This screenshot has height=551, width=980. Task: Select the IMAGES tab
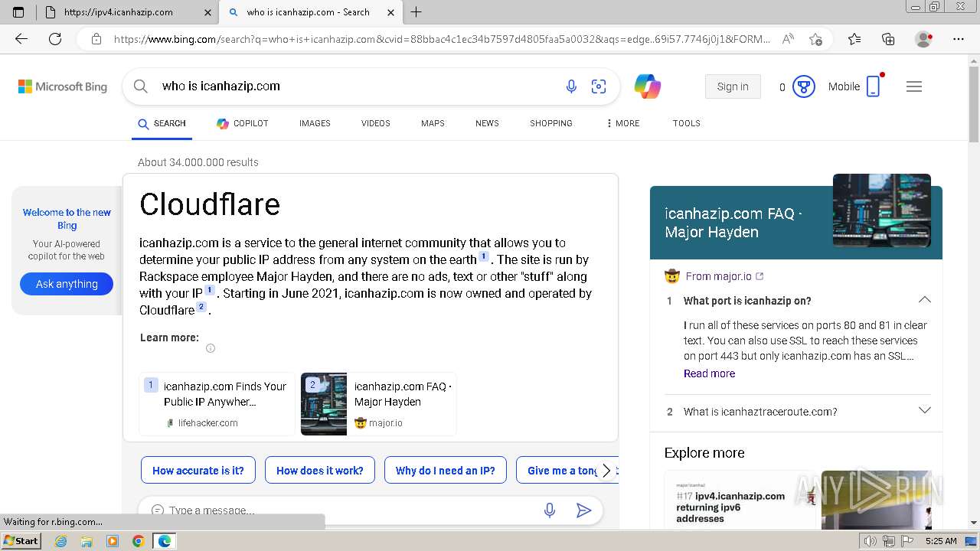[315, 123]
